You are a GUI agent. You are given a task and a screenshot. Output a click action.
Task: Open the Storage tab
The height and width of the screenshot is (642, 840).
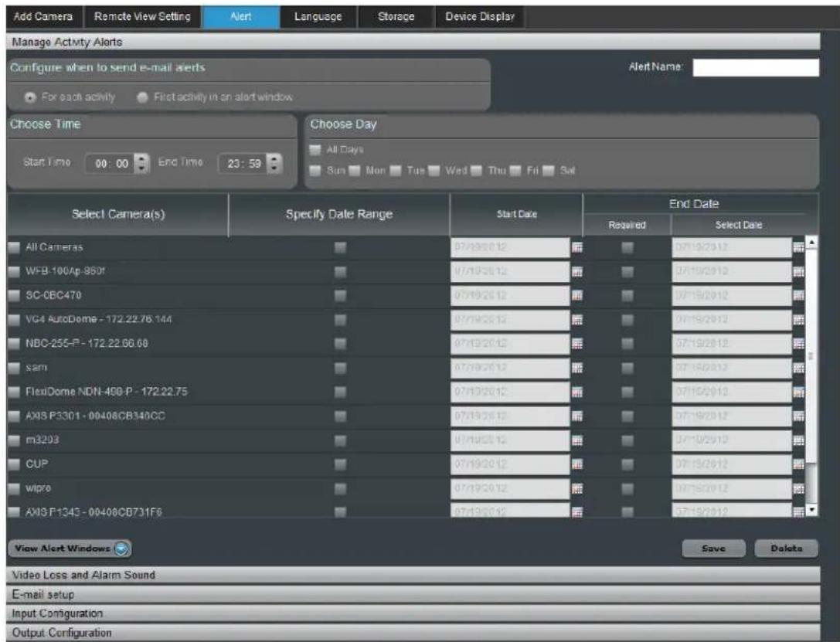(396, 16)
